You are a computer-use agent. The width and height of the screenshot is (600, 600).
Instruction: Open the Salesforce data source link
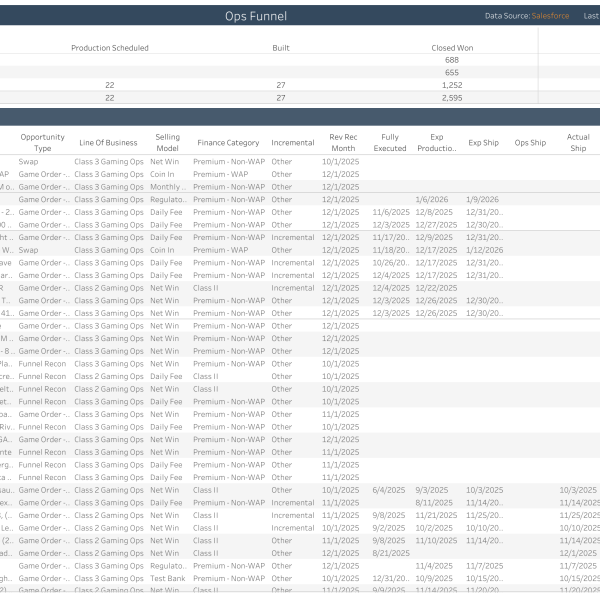click(552, 16)
